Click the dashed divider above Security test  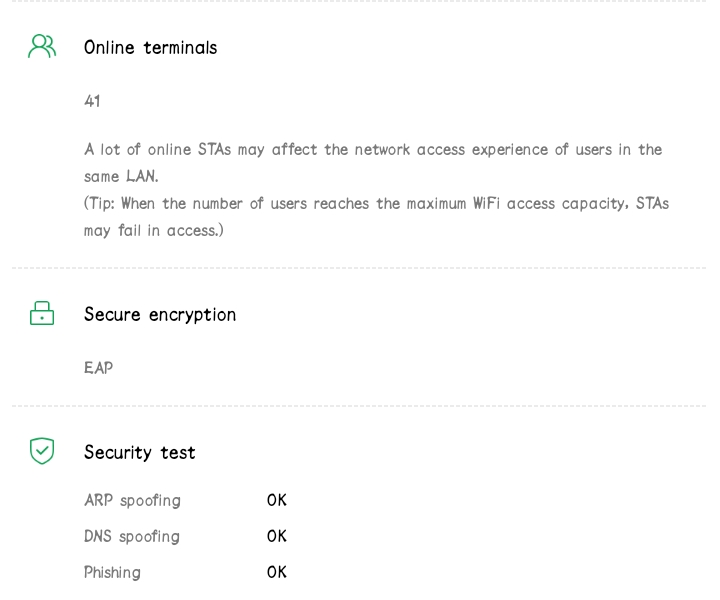tap(360, 406)
